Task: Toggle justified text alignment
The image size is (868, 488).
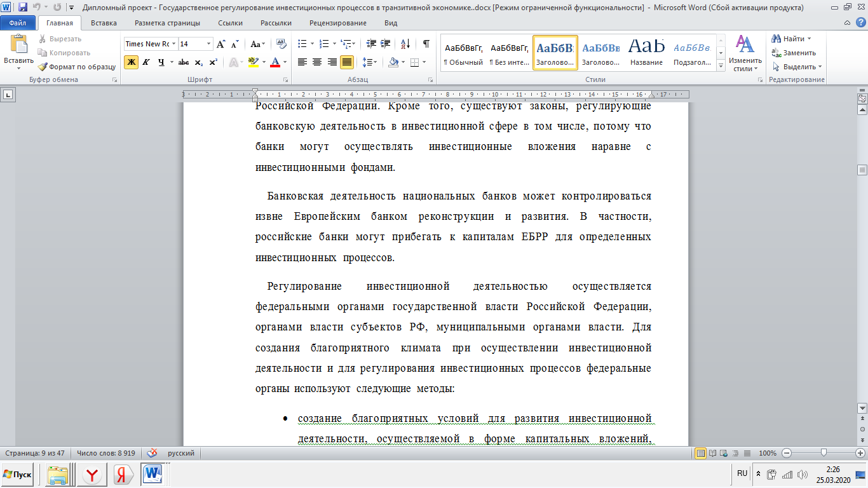Action: 347,62
